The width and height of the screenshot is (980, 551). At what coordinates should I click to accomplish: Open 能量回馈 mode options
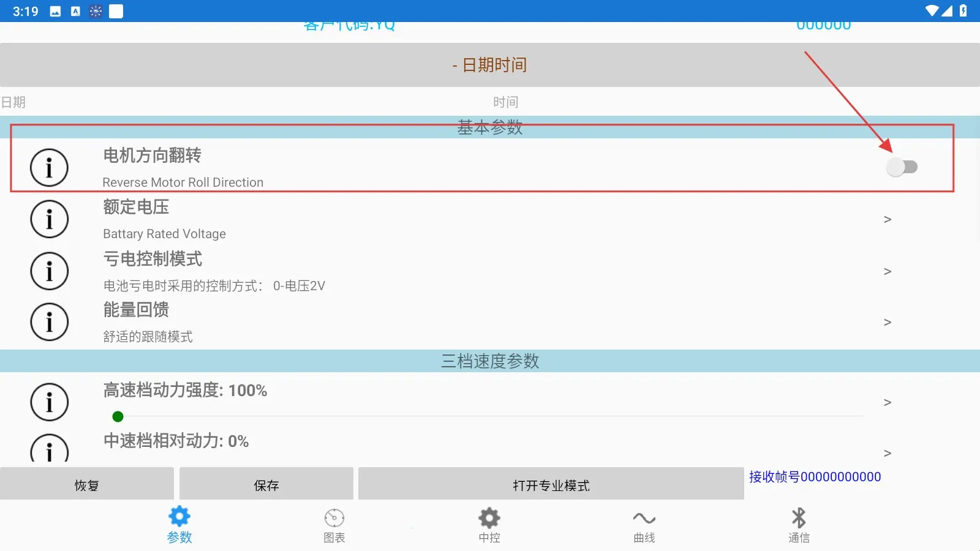click(888, 322)
